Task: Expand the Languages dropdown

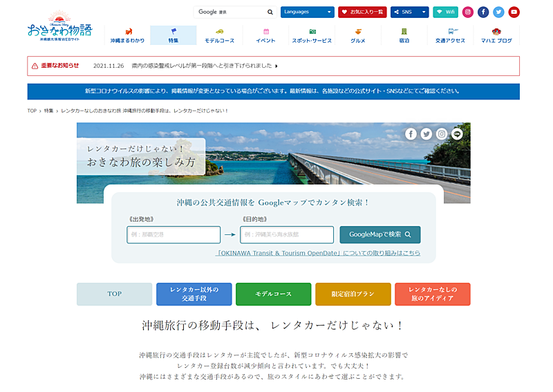Action: [307, 12]
